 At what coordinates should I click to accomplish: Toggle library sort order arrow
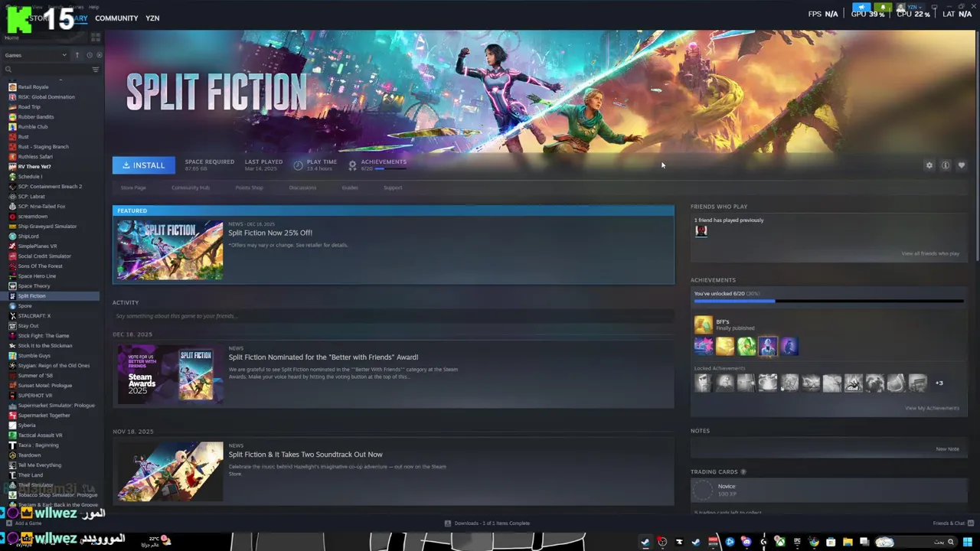pos(77,55)
